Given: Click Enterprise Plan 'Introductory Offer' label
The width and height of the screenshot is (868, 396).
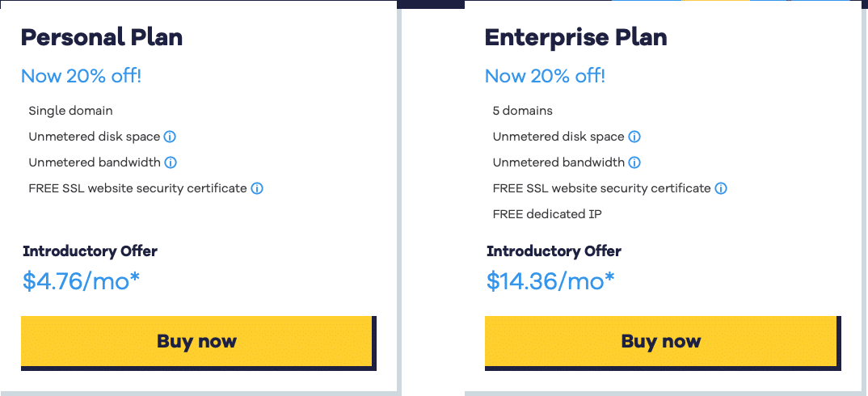Looking at the screenshot, I should point(554,251).
